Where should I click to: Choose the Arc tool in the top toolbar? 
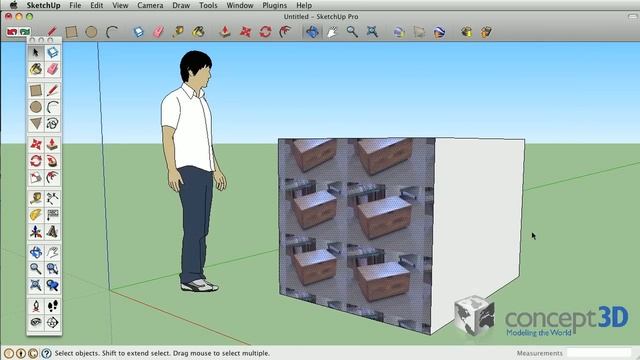pyautogui.click(x=111, y=32)
